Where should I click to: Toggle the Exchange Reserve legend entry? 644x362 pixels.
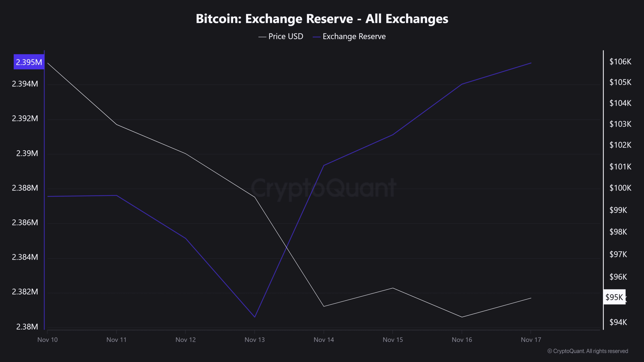(x=354, y=36)
